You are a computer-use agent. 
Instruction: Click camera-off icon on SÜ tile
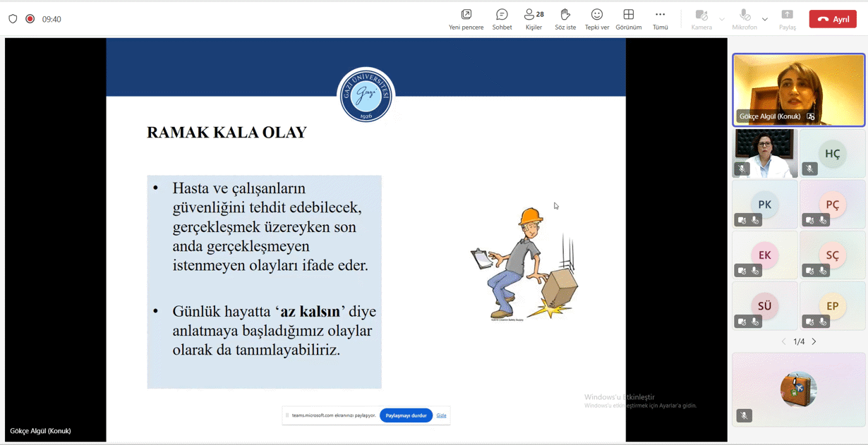742,322
